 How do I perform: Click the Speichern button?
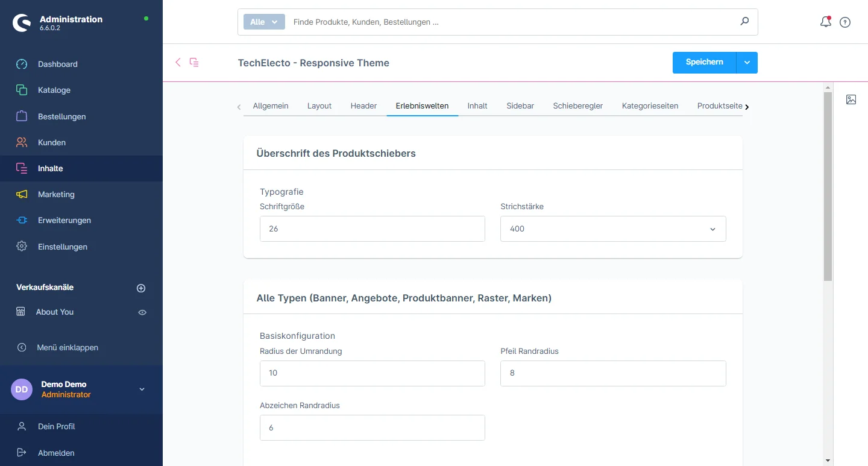pos(704,63)
